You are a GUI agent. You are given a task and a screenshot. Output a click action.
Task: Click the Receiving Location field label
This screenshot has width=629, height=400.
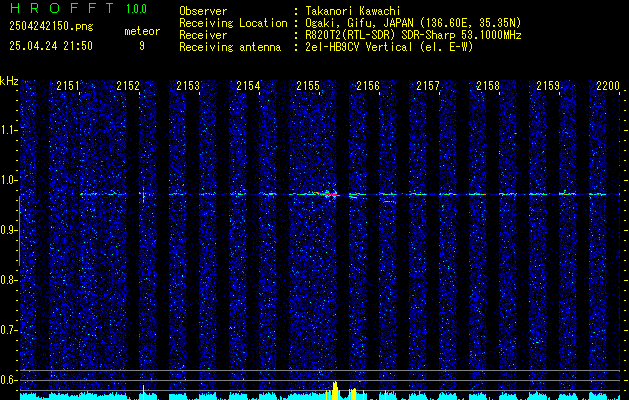(233, 23)
